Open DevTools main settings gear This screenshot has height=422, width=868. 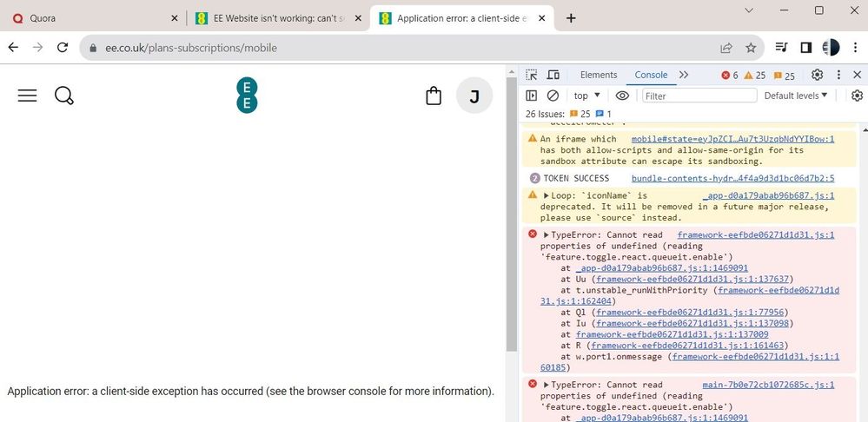pyautogui.click(x=817, y=76)
